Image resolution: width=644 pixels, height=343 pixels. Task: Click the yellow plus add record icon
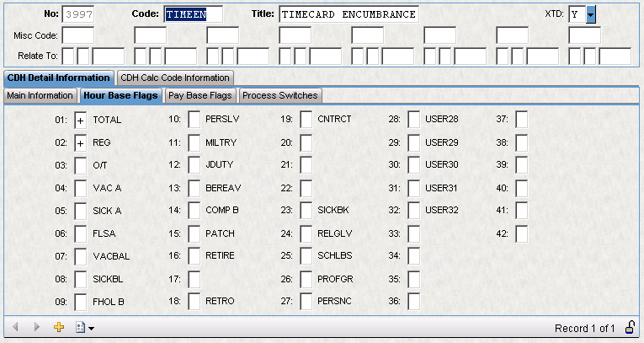[59, 327]
